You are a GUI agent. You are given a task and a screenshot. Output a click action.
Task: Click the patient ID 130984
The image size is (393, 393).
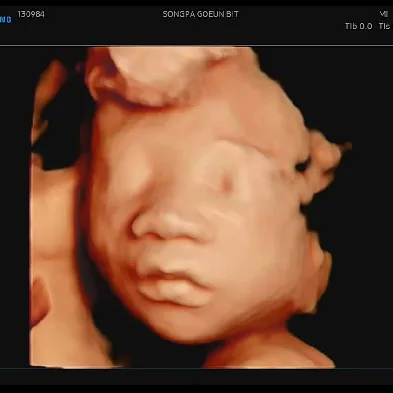(31, 14)
